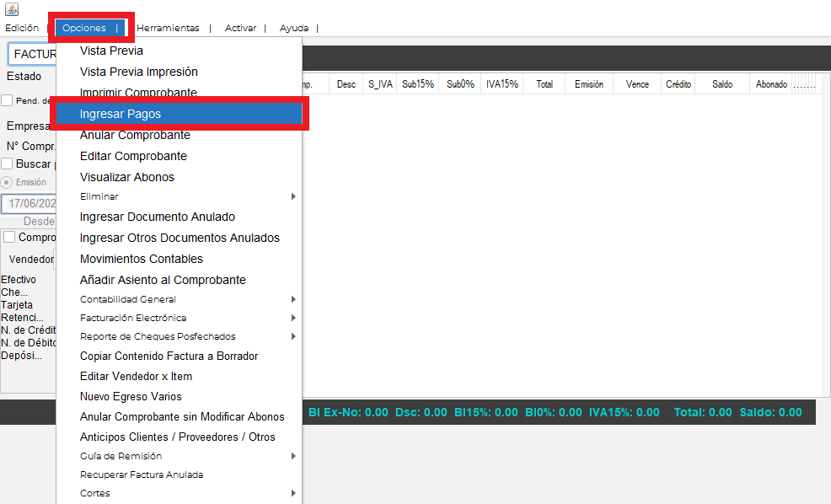Click the Tarjeta payment label

click(17, 305)
